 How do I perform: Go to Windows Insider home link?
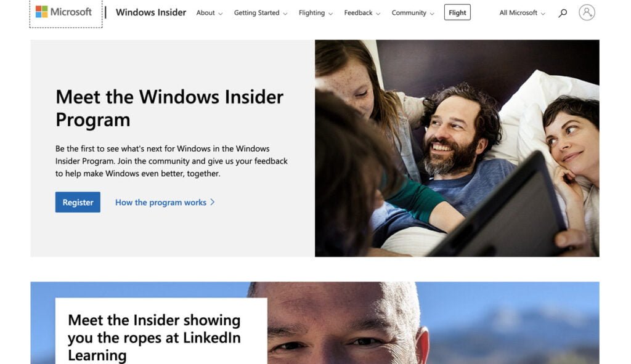pyautogui.click(x=151, y=12)
